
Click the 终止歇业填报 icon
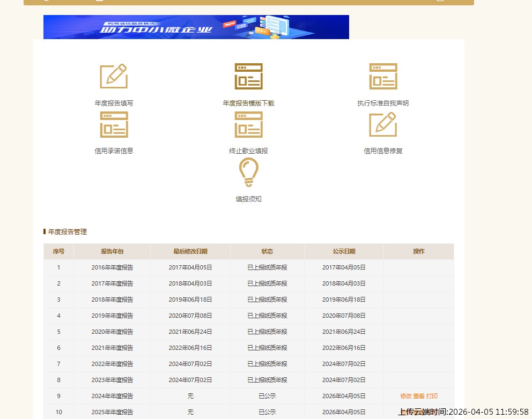(x=248, y=125)
